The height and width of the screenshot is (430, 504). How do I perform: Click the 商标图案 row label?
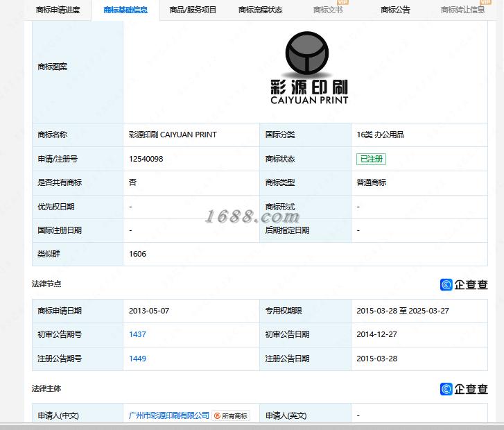click(x=53, y=67)
